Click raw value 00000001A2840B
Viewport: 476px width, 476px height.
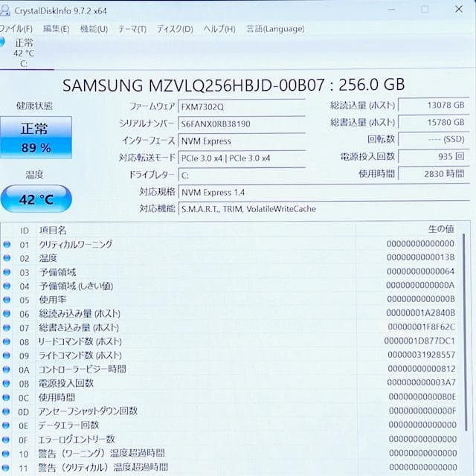pos(421,313)
